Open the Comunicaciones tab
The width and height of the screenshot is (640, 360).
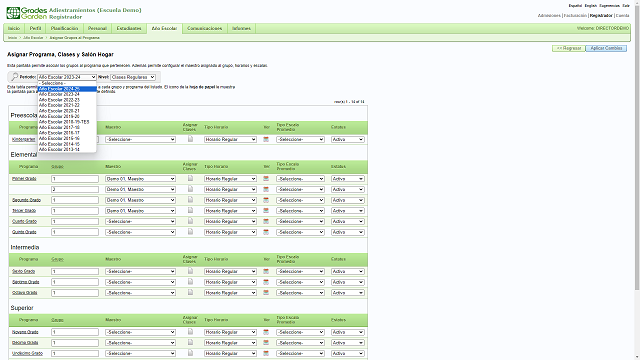pyautogui.click(x=204, y=29)
